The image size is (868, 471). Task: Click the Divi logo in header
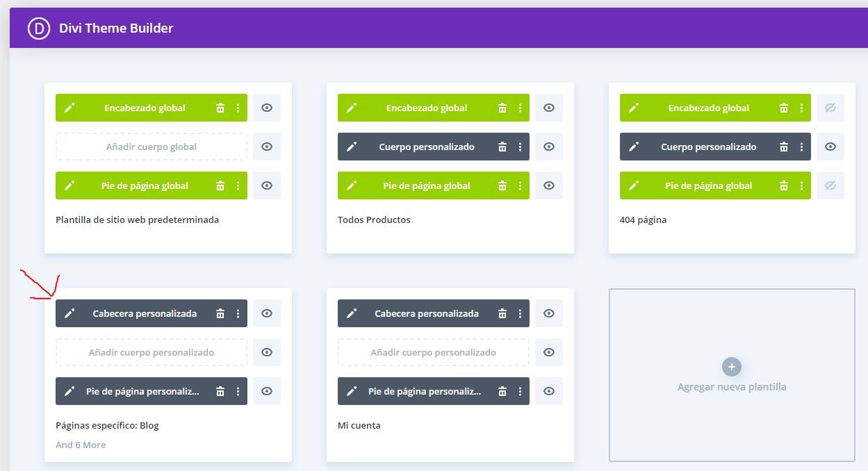pos(39,28)
